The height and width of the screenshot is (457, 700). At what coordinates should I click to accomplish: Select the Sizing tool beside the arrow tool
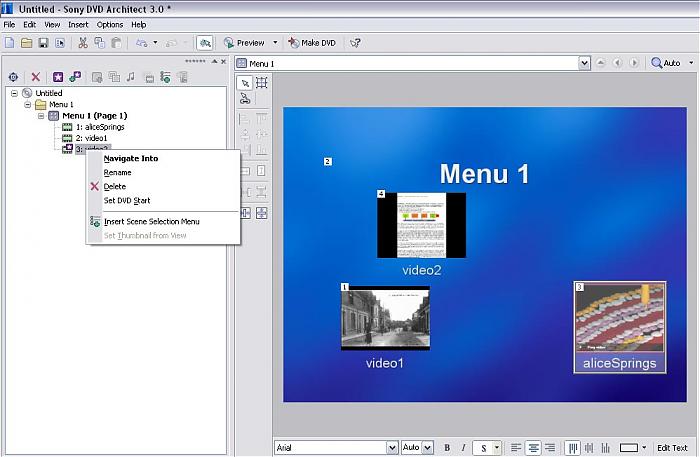click(x=261, y=83)
